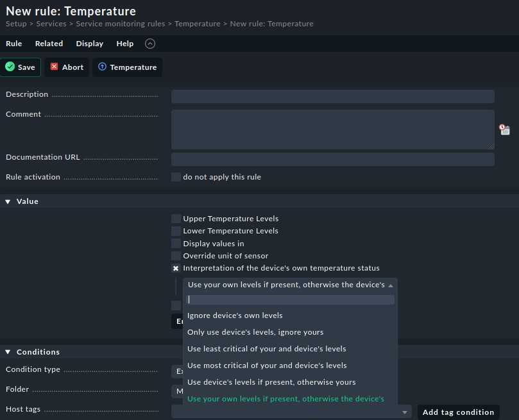Open the Display menu
The width and height of the screenshot is (519, 420).
coord(89,44)
